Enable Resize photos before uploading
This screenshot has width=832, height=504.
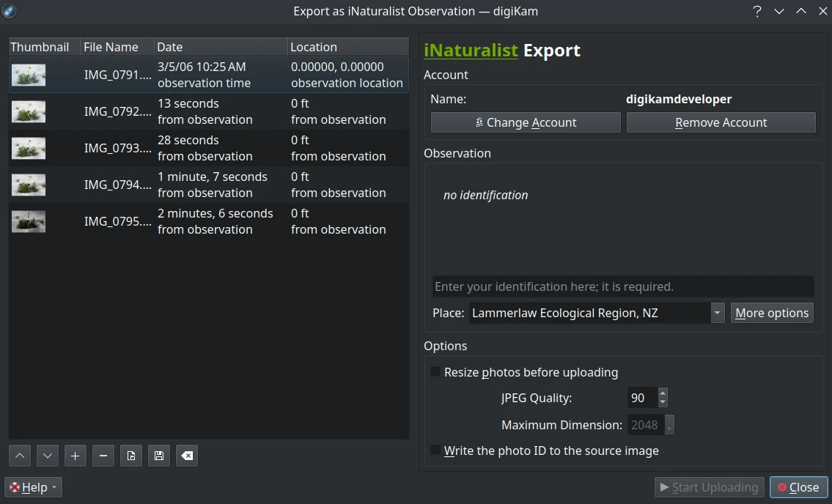pos(435,372)
